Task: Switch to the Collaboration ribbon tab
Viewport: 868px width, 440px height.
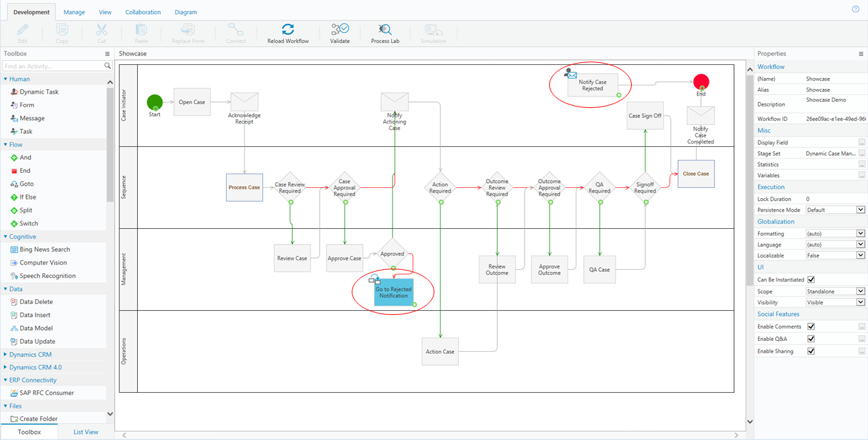Action: 143,12
